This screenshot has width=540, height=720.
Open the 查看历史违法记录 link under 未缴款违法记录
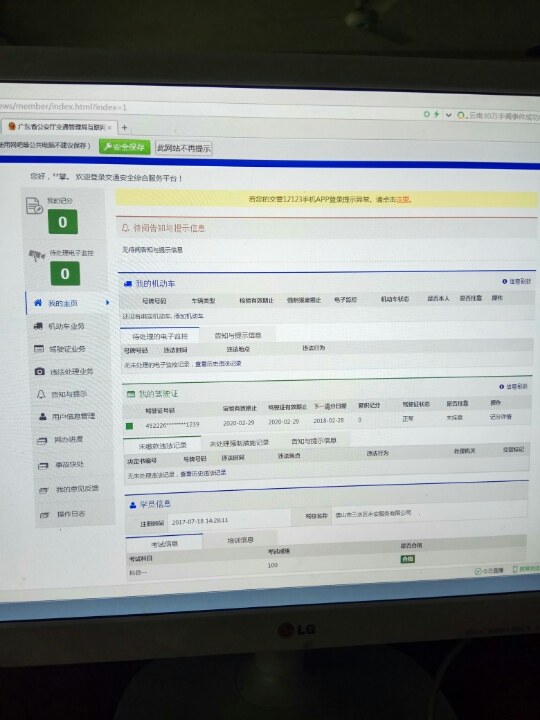(x=203, y=472)
